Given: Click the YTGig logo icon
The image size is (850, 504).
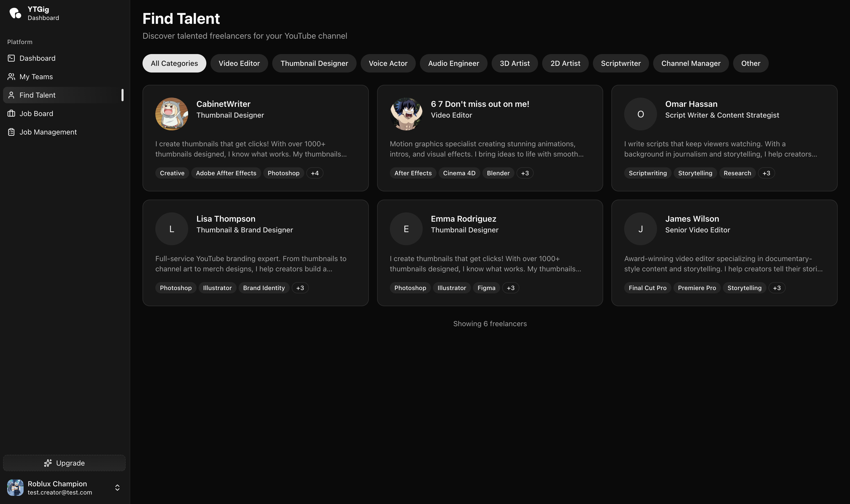Looking at the screenshot, I should (15, 13).
